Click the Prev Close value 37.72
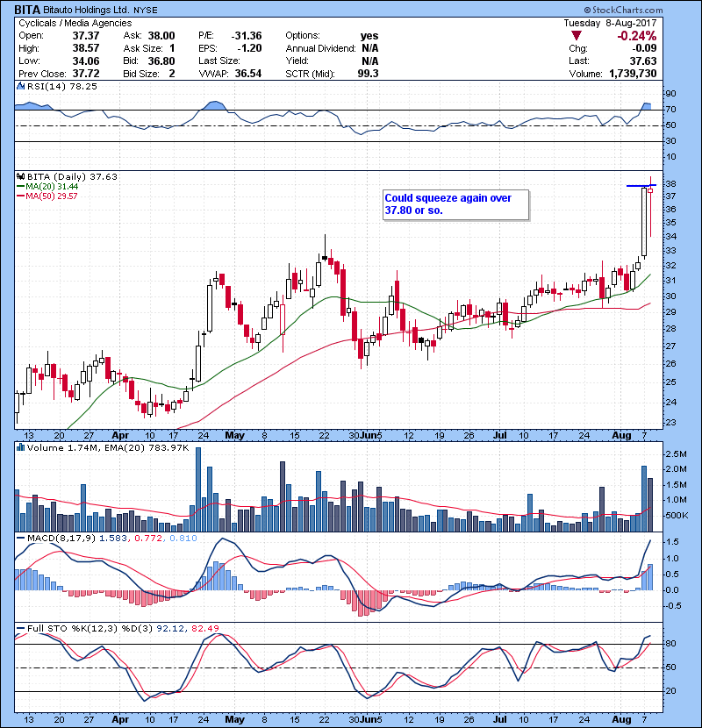This screenshot has height=728, width=702. [86, 74]
